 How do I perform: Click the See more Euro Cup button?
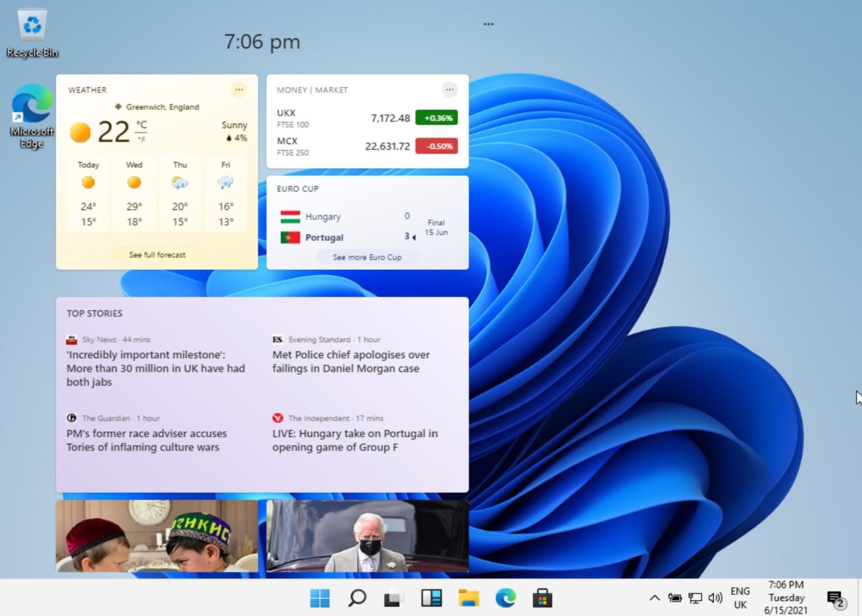tap(367, 257)
